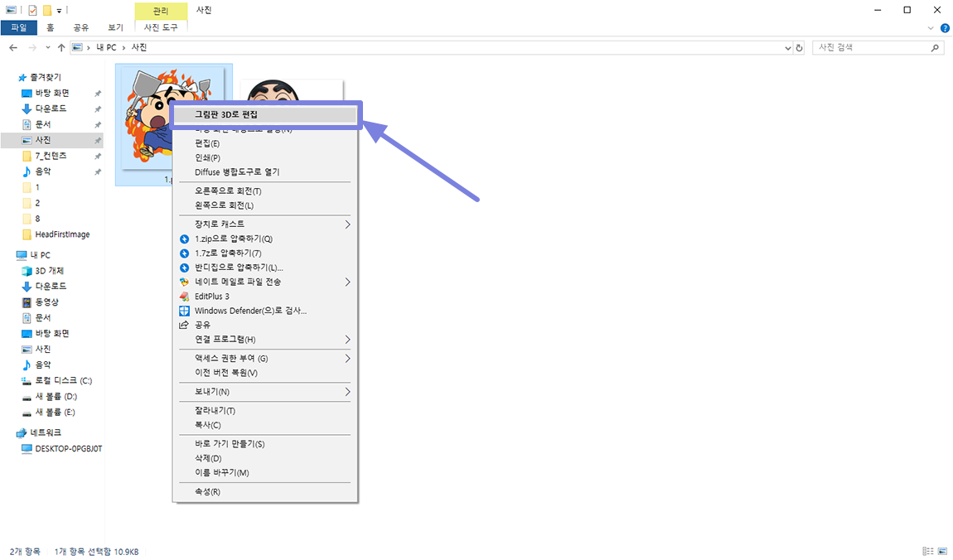Click the refresh button beside address bar
The width and height of the screenshot is (953, 560).
pos(799,48)
